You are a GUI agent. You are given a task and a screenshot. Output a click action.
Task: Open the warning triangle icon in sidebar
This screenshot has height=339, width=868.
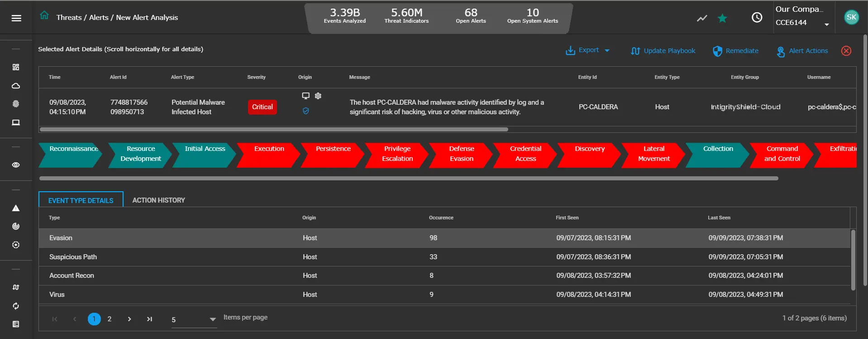[16, 208]
